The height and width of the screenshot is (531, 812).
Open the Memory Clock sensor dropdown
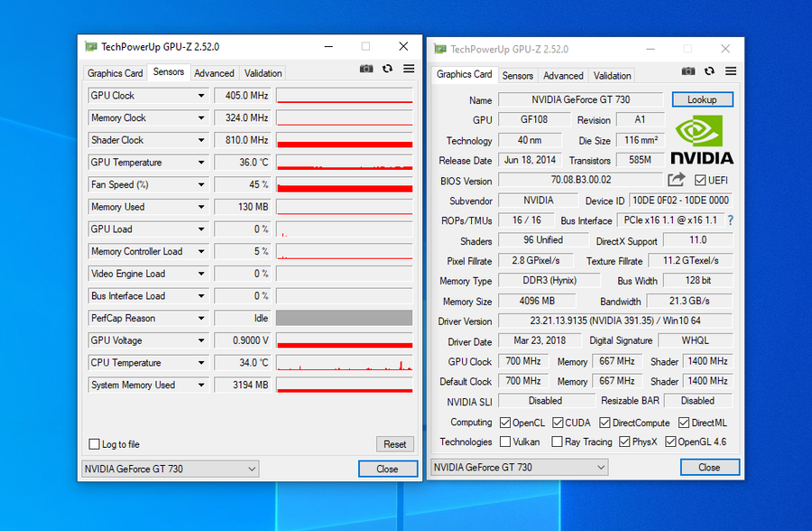pyautogui.click(x=201, y=117)
